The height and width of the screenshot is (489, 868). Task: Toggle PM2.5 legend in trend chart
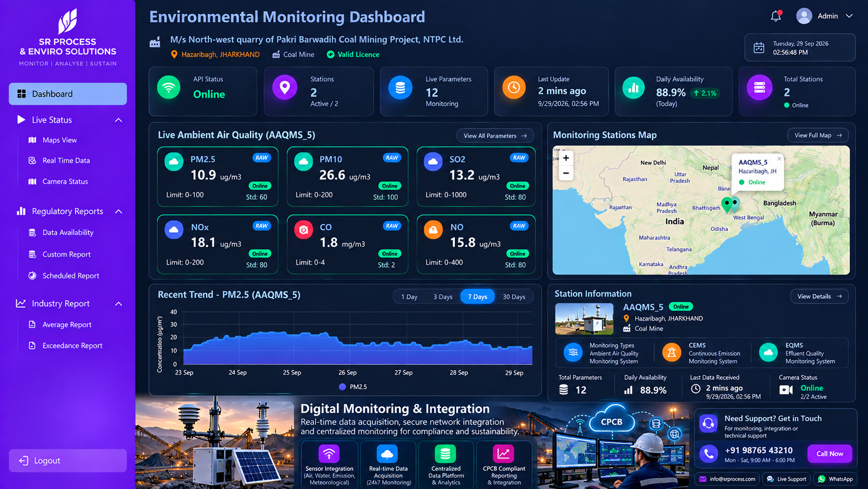point(353,387)
